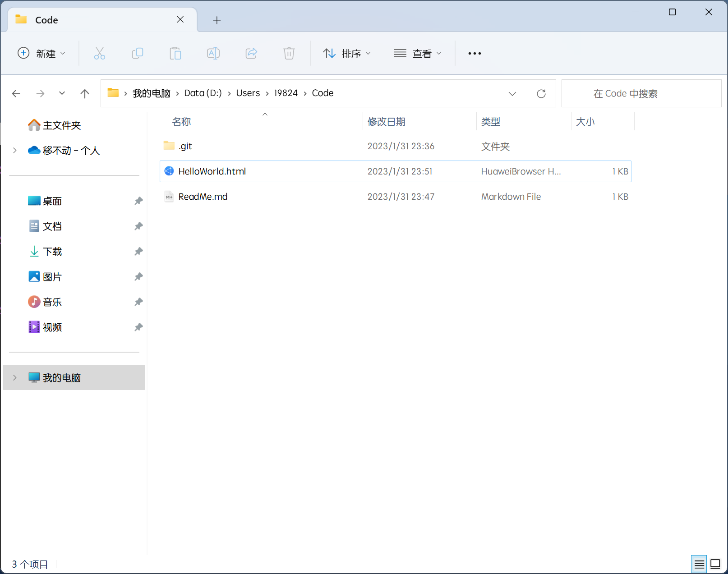
Task: Select the .git folder name
Action: point(185,146)
